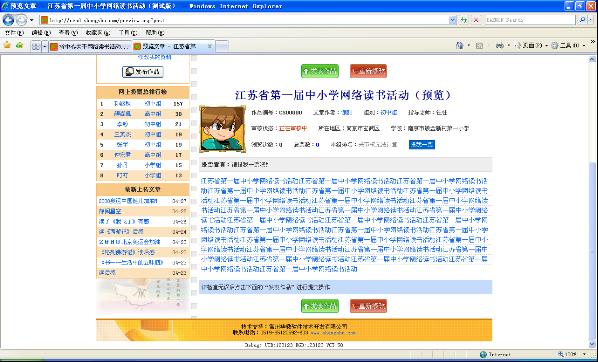This screenshot has height=362, width=598.
Task: Click the search magnifier button
Action: (582, 20)
